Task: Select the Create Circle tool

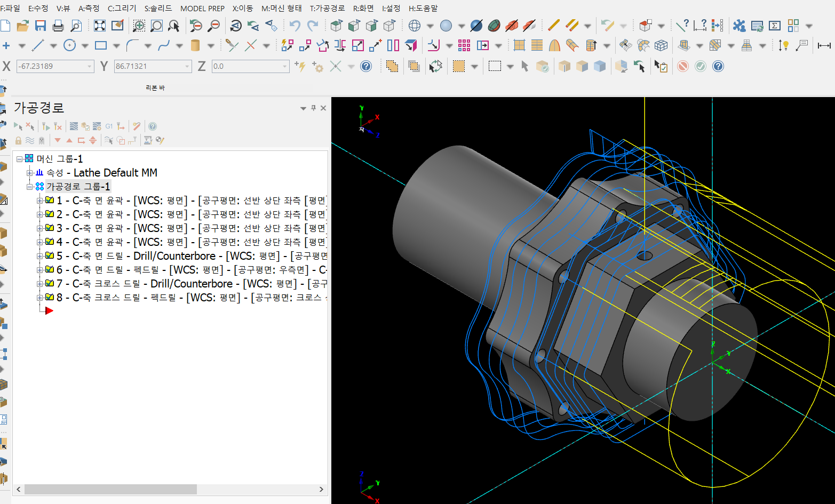Action: (x=69, y=45)
